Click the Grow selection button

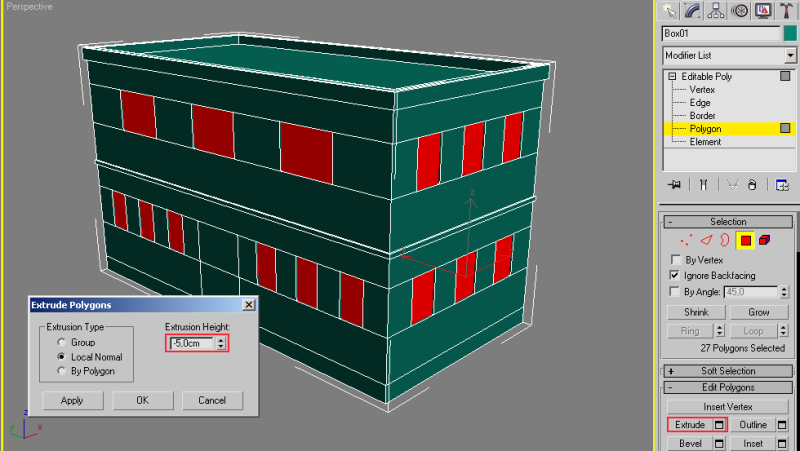(x=759, y=312)
